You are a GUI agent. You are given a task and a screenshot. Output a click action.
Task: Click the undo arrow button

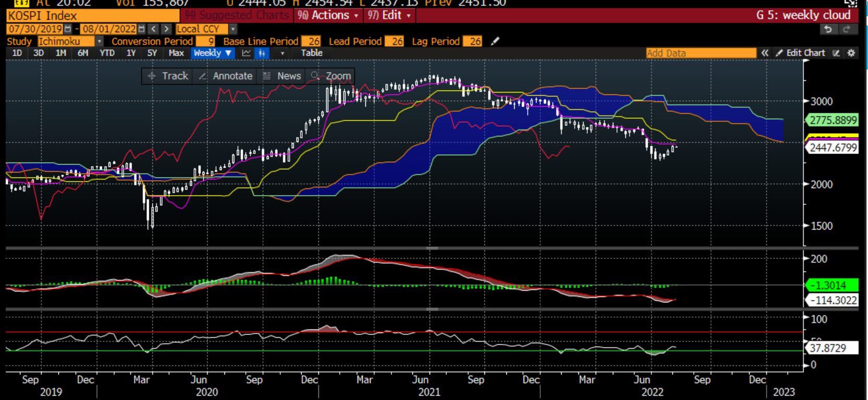tap(828, 29)
